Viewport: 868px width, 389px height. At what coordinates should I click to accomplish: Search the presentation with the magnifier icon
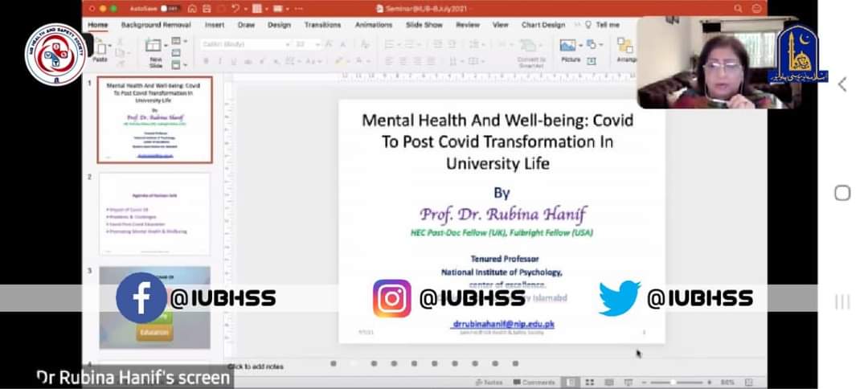tap(738, 8)
